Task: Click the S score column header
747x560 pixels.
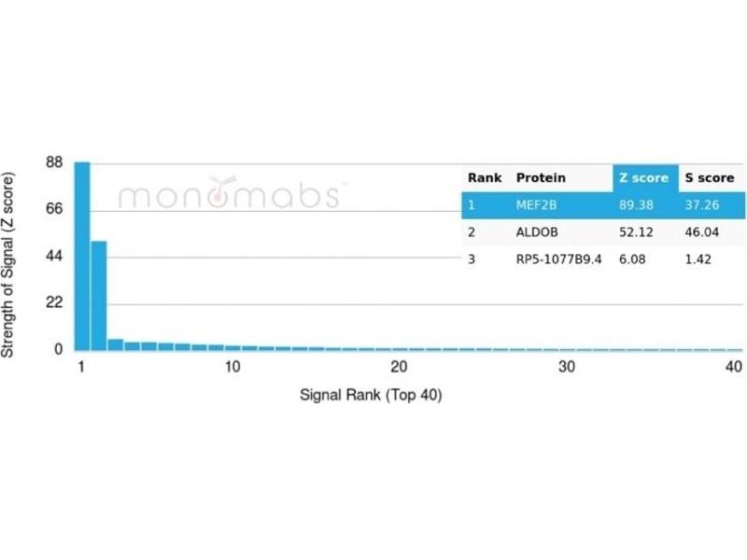Action: pos(710,177)
